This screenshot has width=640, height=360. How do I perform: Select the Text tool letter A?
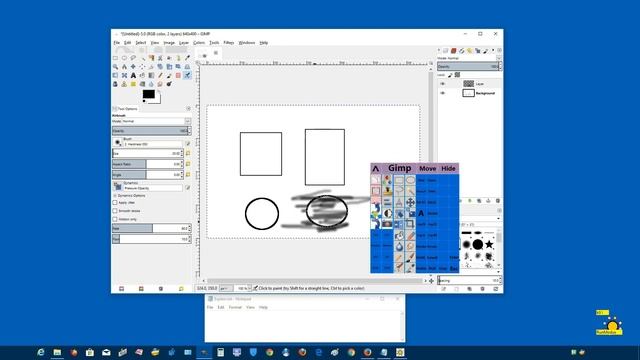(133, 76)
